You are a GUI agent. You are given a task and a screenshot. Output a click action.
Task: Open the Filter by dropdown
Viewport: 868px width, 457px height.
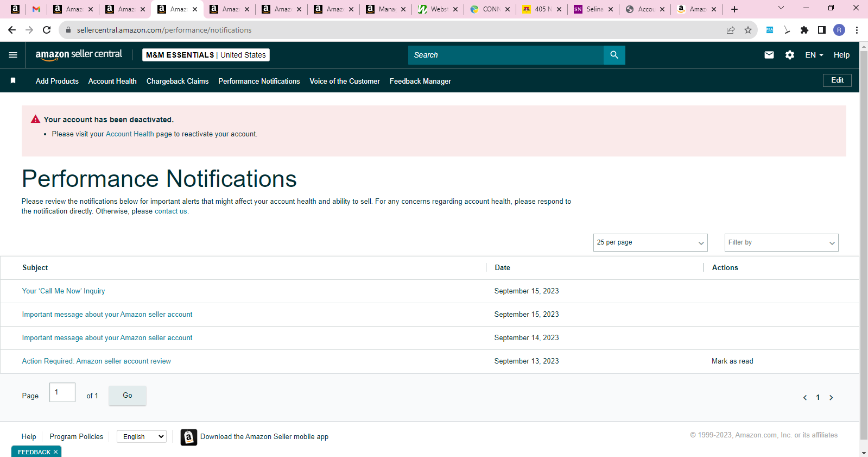click(x=782, y=242)
